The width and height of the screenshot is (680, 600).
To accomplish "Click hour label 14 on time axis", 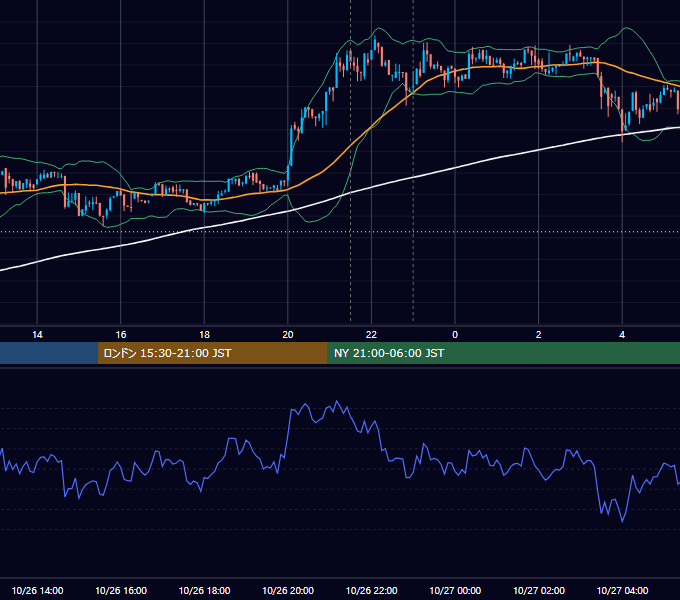I will click(x=37, y=334).
